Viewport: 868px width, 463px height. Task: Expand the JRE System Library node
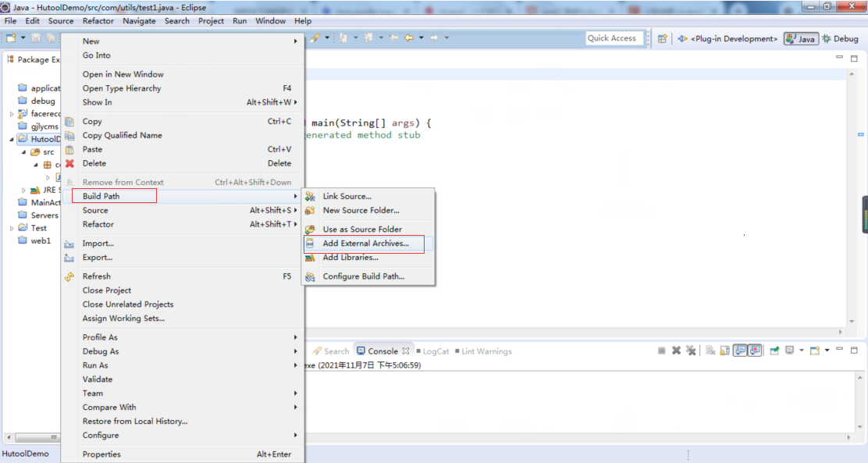(x=23, y=190)
